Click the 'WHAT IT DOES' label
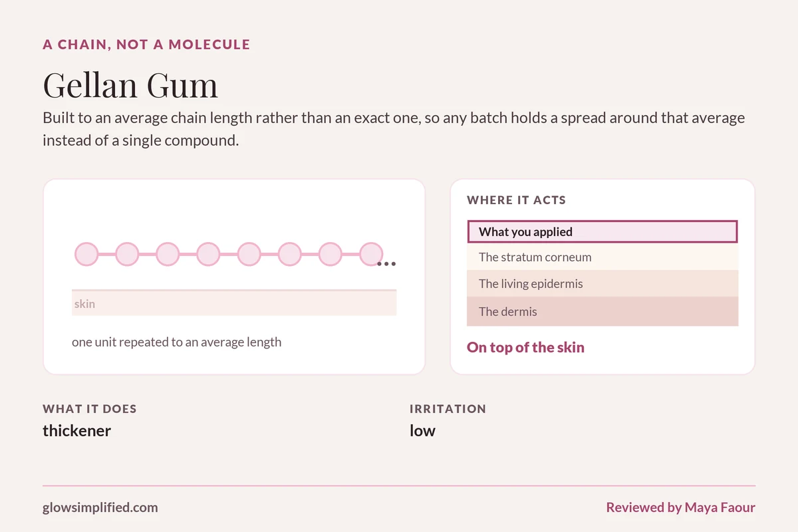The height and width of the screenshot is (532, 798). pyautogui.click(x=90, y=409)
